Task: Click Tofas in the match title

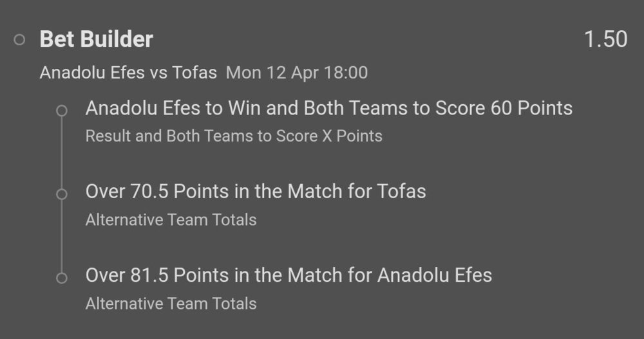Action: [194, 72]
